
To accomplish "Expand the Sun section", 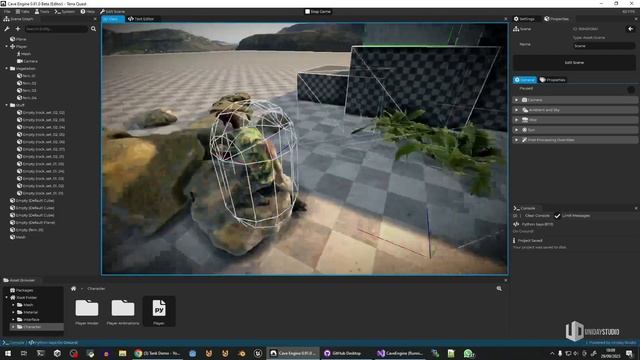I will tap(575, 130).
